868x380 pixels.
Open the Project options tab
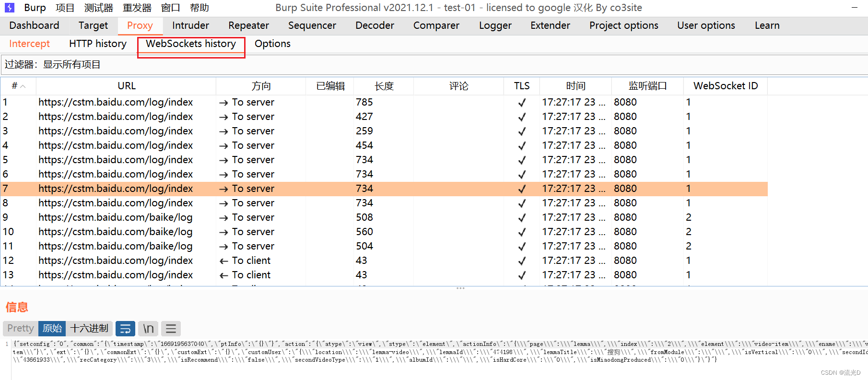624,25
